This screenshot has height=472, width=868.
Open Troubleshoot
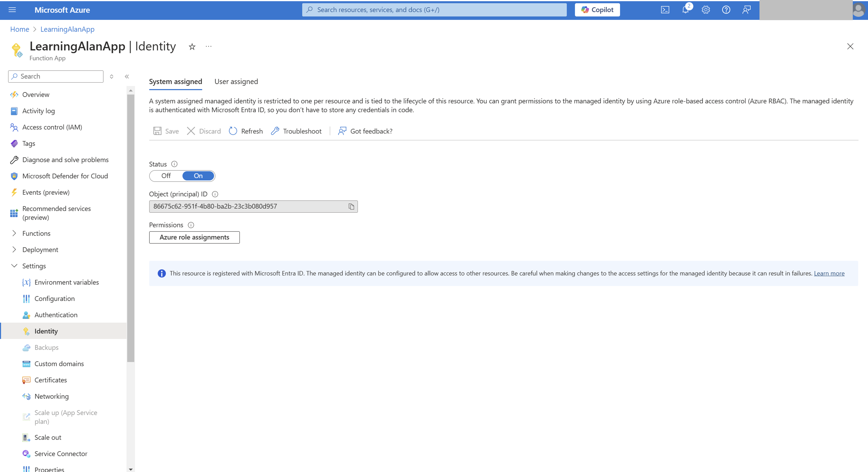[296, 131]
